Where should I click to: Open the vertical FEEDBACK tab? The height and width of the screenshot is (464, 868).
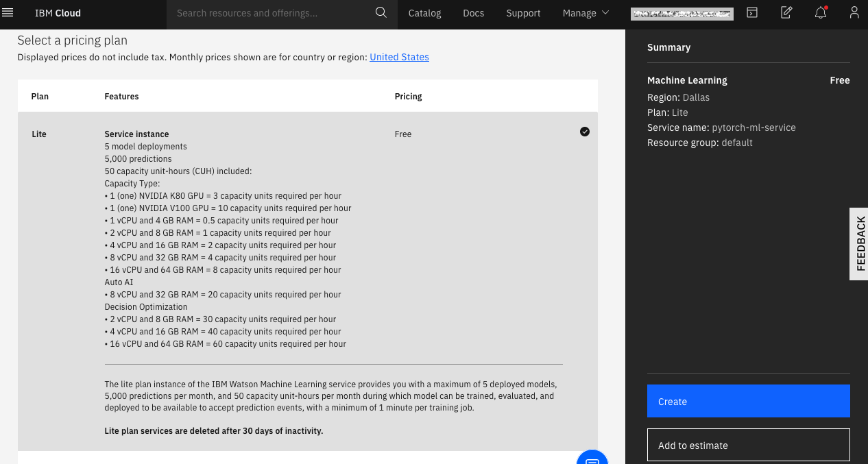[859, 244]
